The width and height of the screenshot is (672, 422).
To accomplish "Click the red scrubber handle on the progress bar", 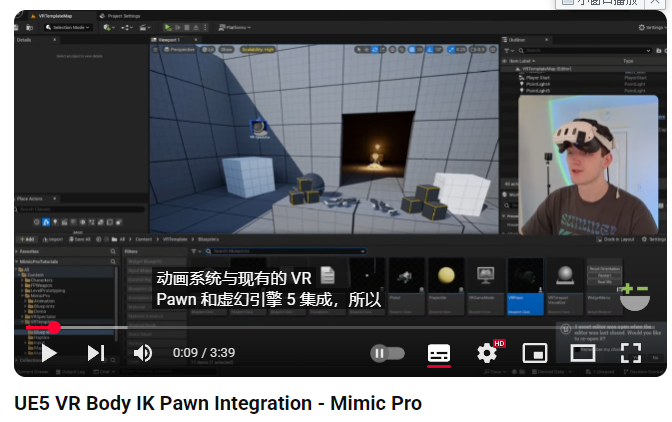I will tap(54, 328).
